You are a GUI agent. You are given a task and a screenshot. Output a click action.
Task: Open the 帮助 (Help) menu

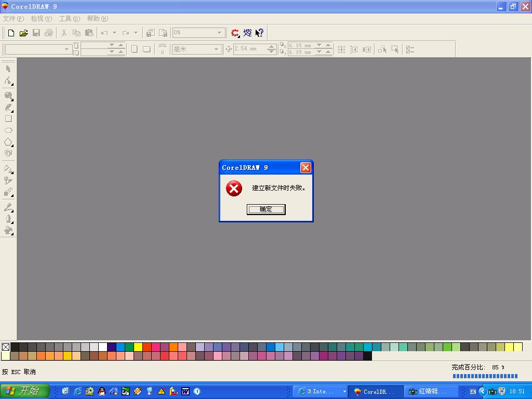pos(98,19)
